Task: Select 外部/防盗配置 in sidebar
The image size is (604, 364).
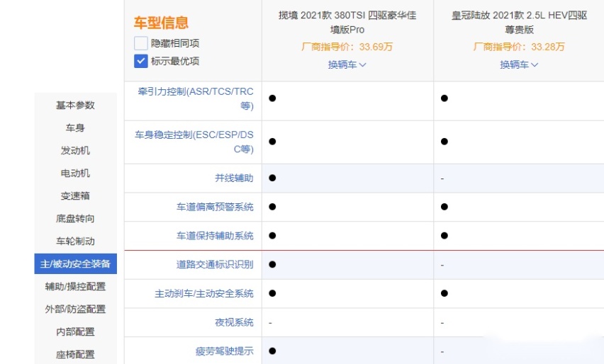Action: click(75, 309)
